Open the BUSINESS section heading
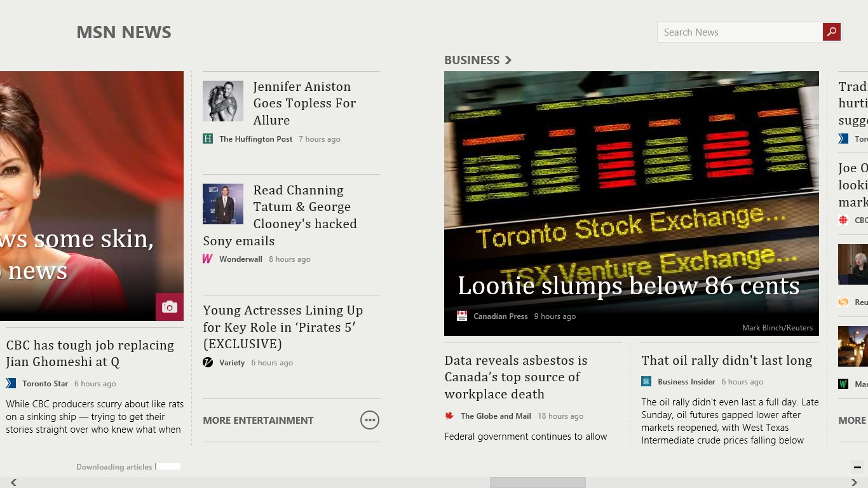 [471, 60]
